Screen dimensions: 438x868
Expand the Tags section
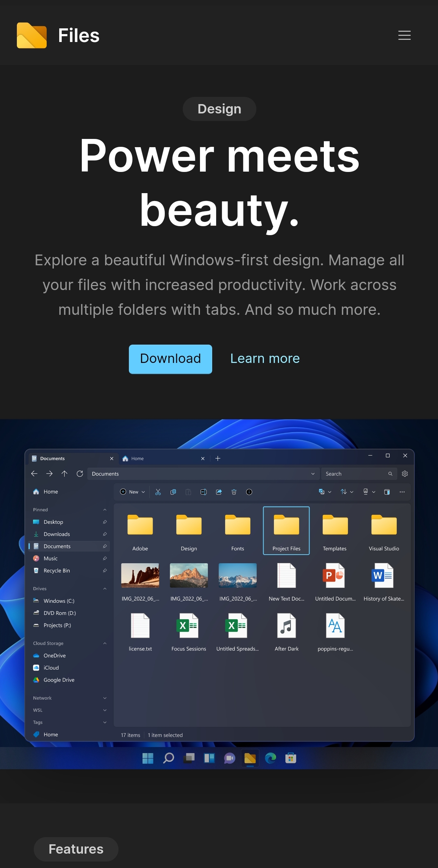105,722
